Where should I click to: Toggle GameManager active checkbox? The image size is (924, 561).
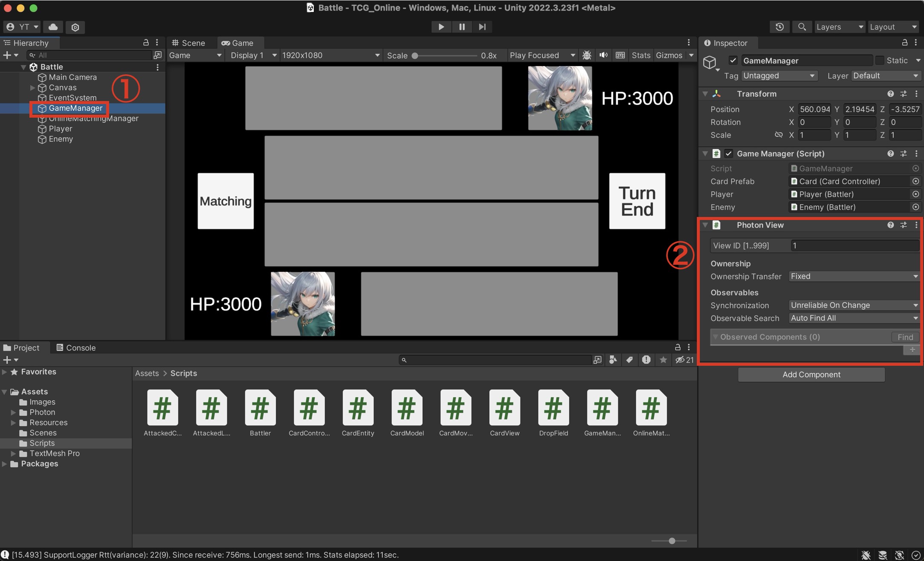(x=733, y=61)
